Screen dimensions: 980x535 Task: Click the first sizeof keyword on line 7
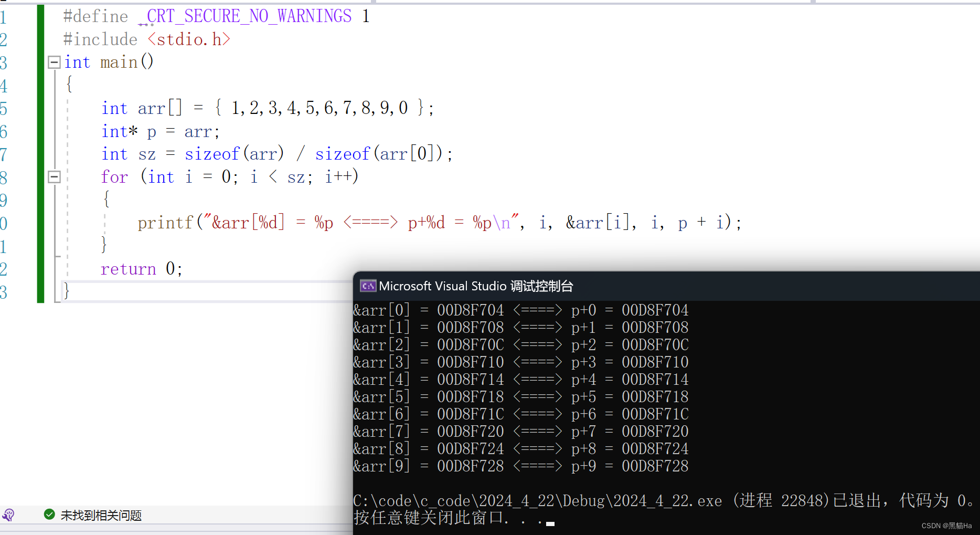(212, 154)
